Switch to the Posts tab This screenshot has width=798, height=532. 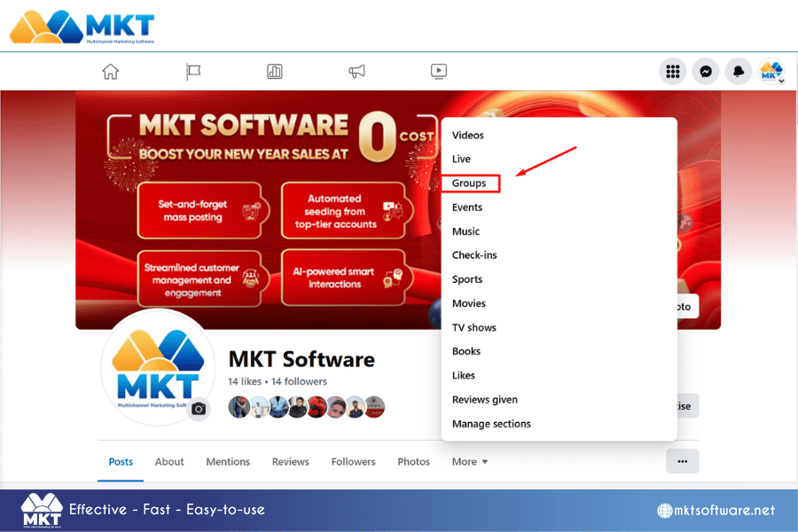tap(121, 462)
